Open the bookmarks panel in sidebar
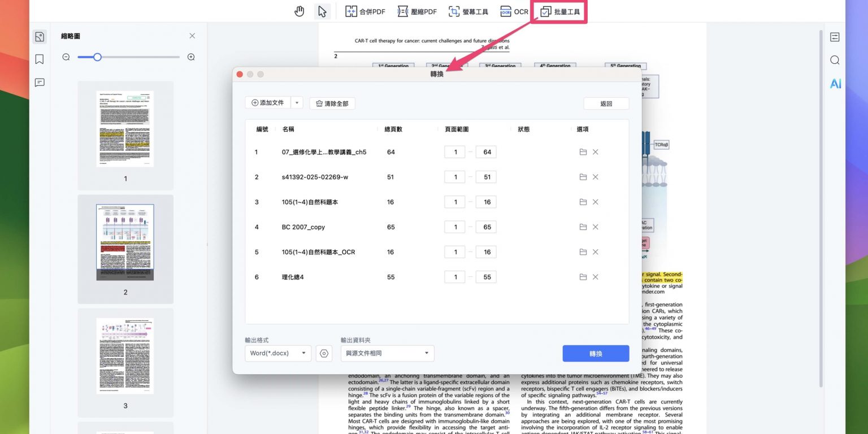 coord(40,59)
